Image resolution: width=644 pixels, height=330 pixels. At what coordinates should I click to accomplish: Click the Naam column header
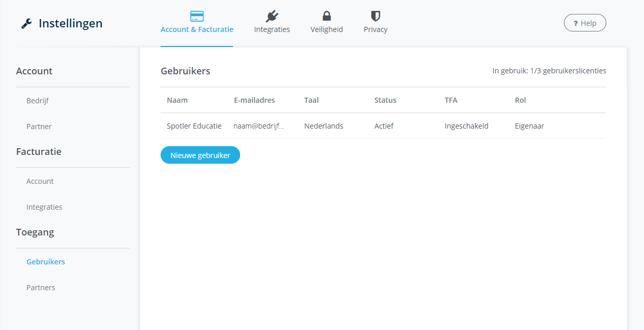[177, 100]
